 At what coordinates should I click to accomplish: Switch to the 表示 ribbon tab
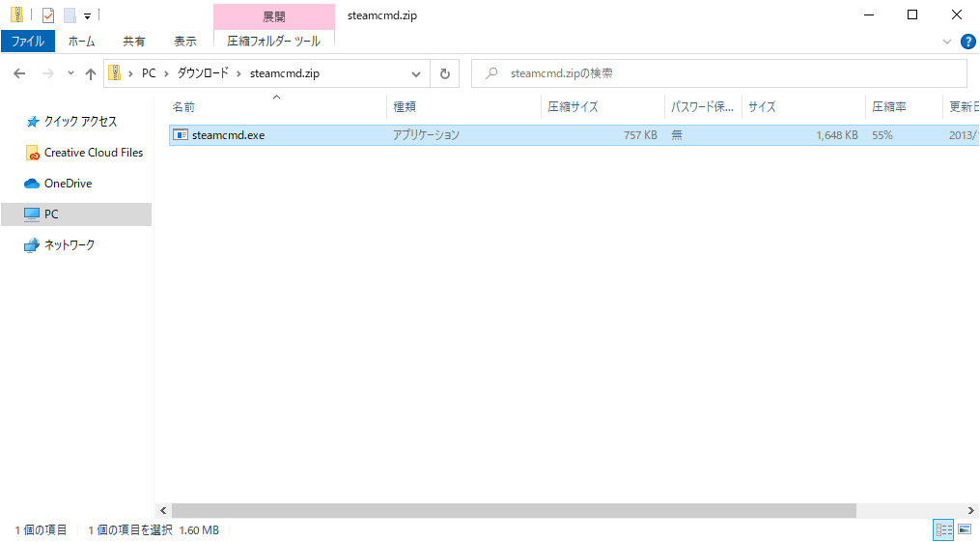pos(185,42)
